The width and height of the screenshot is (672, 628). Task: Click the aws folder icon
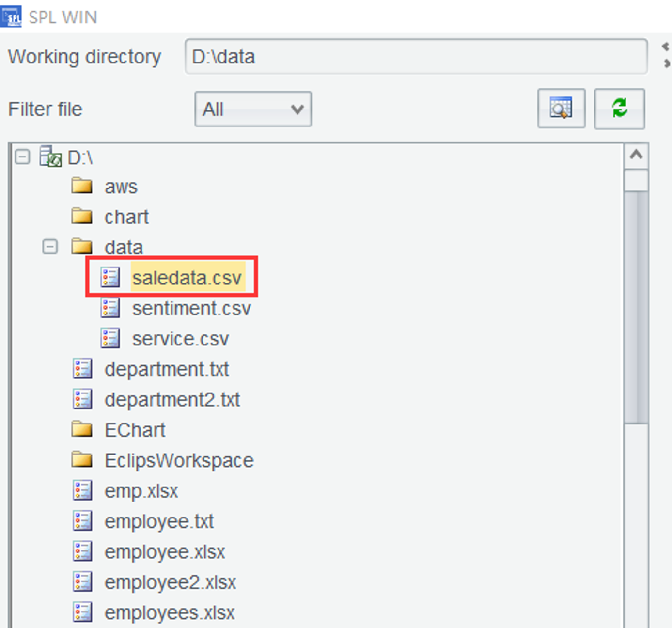coord(82,186)
